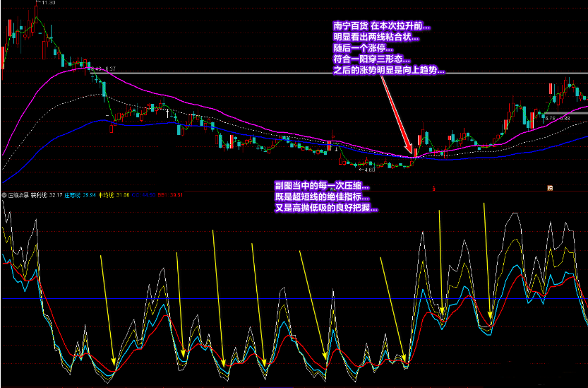Click the cyan 庄筹线 28.84 value
Viewport: 588px width, 388px height.
click(80, 195)
